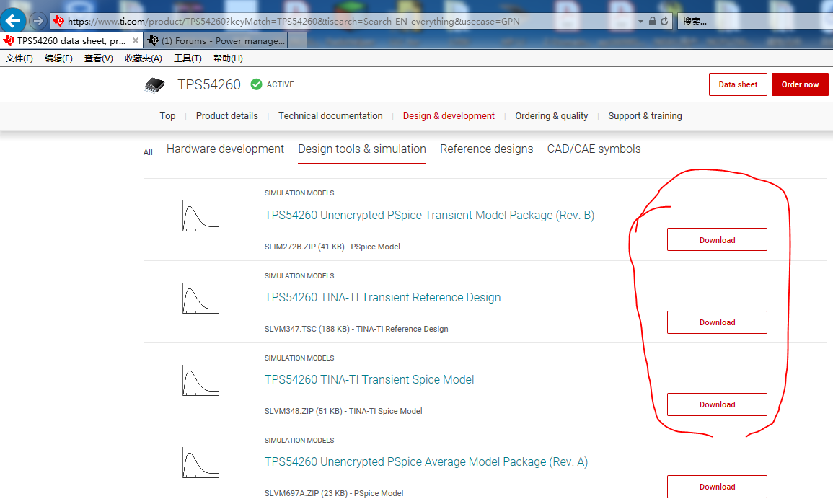Open the 文件(F) menu
Viewport: 833px width, 504px height.
(19, 58)
